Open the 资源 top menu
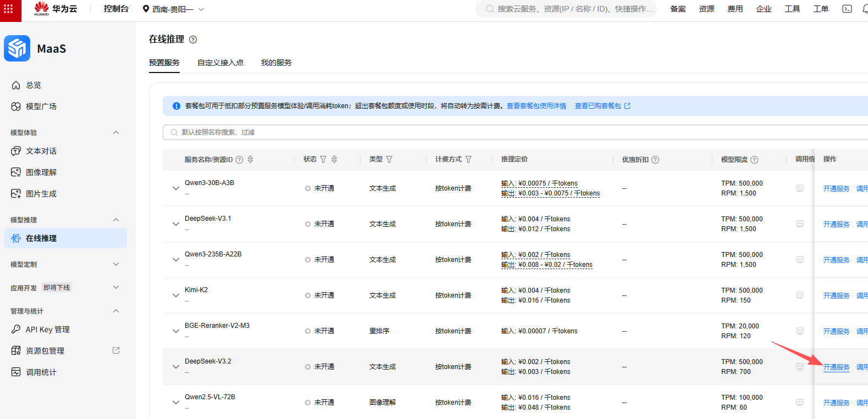The height and width of the screenshot is (419, 868). point(706,9)
